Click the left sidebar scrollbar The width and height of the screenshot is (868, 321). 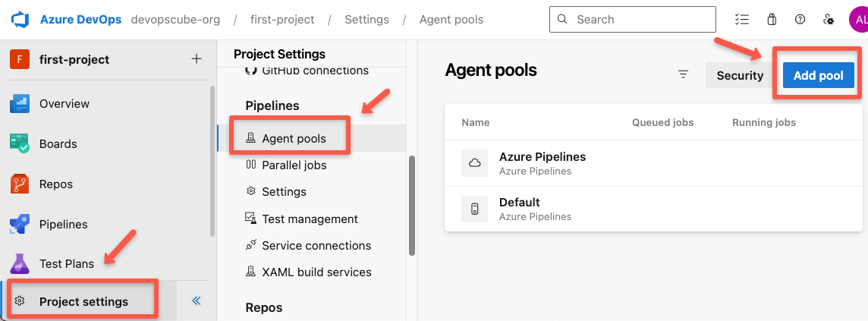[212, 161]
